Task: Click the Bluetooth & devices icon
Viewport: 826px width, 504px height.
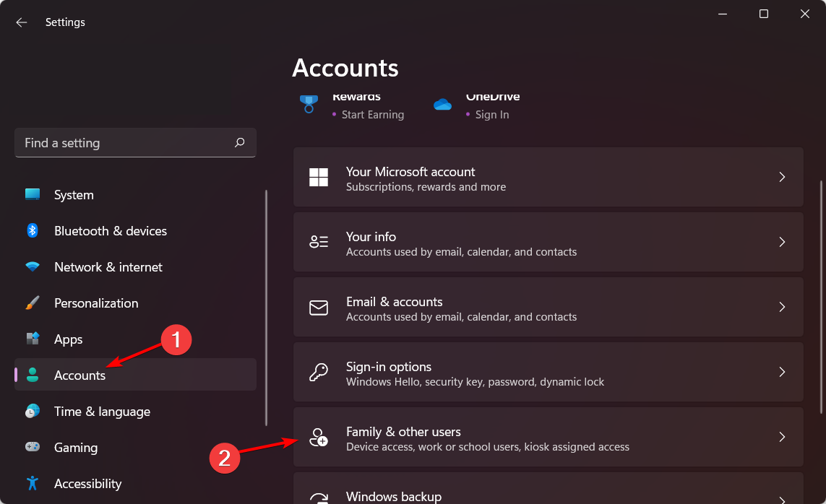Action: click(33, 231)
